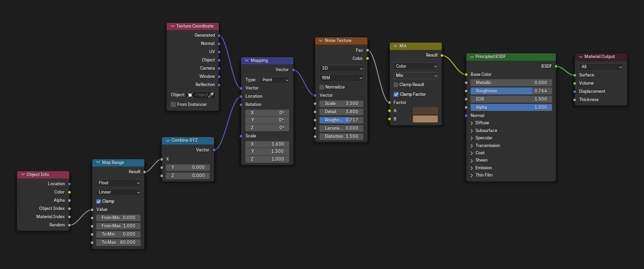Expand the Emission panel in Principled BSDF
644x269 pixels.
[x=472, y=168]
